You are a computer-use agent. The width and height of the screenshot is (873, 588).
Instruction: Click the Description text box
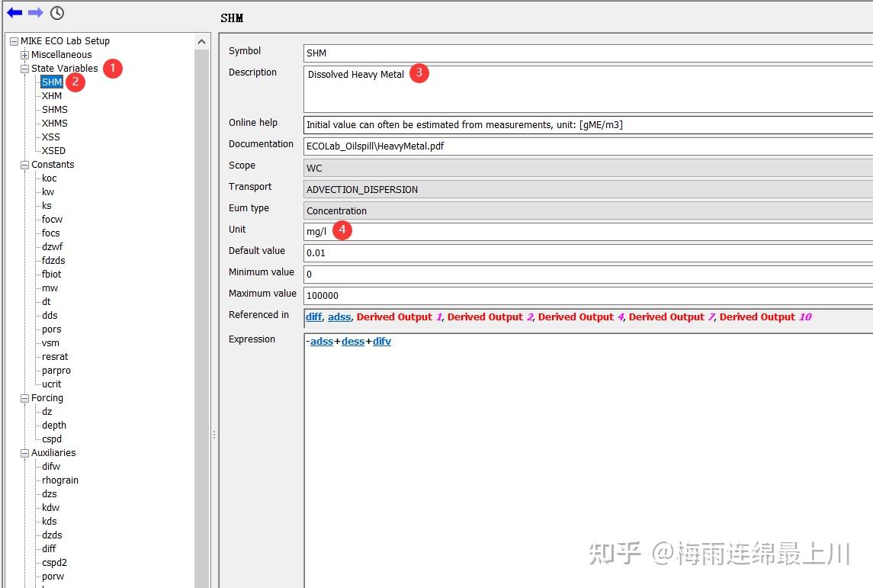[588, 89]
